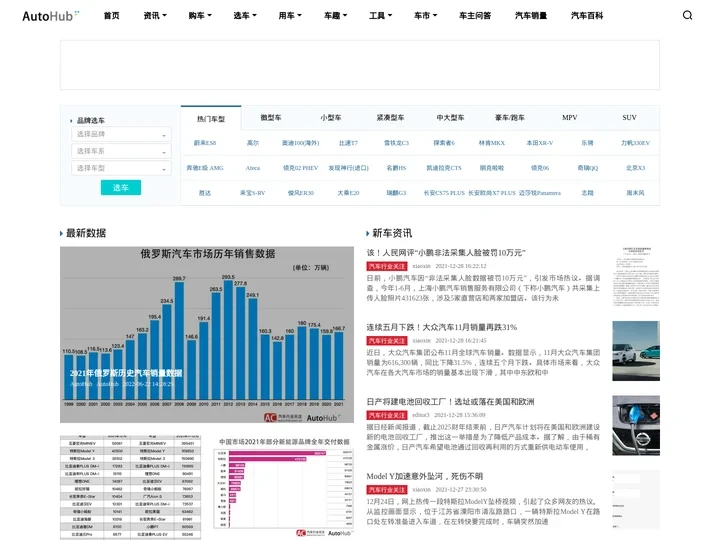This screenshot has width=720, height=540.
Task: Switch to the 豪车/跑车 tab
Action: 510,118
